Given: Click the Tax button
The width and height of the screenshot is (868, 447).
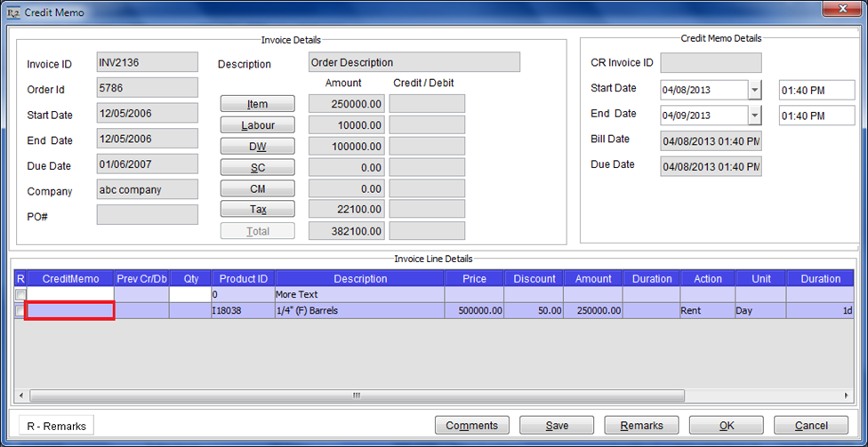Looking at the screenshot, I should 257,210.
